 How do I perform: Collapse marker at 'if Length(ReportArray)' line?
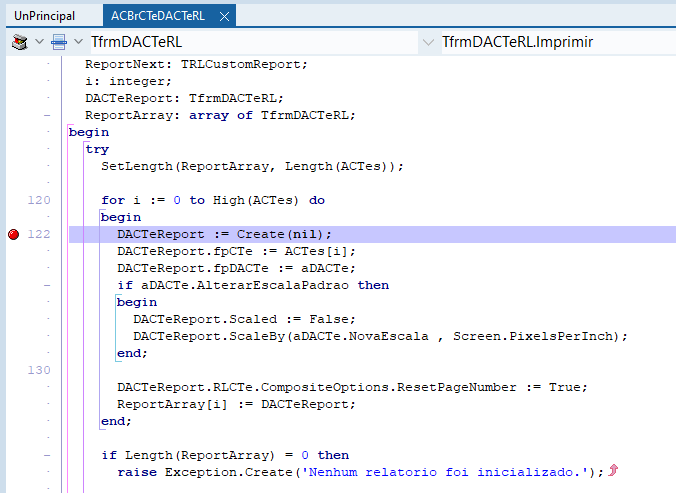coord(47,456)
